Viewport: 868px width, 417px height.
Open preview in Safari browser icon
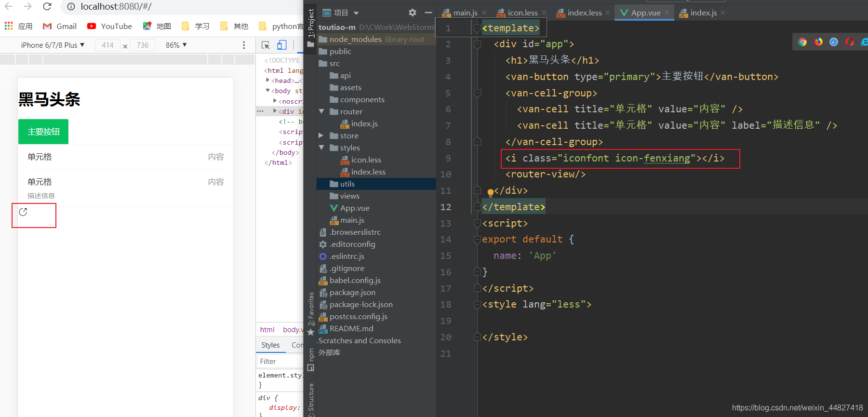point(834,42)
